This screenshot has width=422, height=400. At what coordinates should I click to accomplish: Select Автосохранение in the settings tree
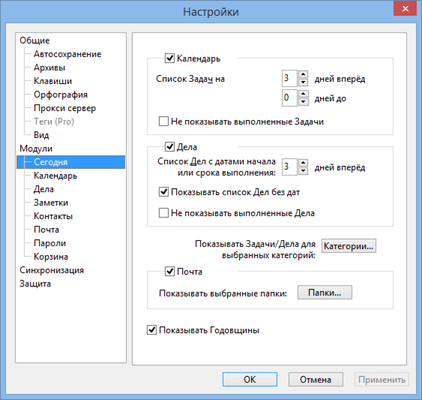(x=67, y=54)
